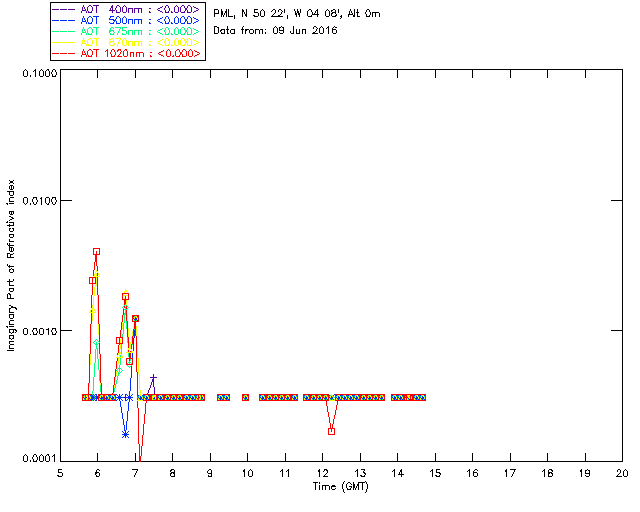Click the x-axis label 8
The width and height of the screenshot is (640, 512).
[x=173, y=474]
